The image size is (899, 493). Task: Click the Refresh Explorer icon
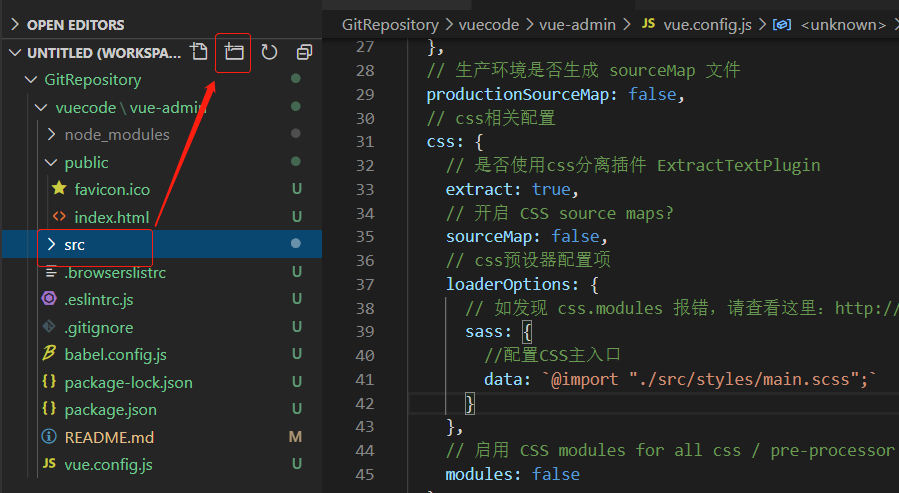(269, 52)
